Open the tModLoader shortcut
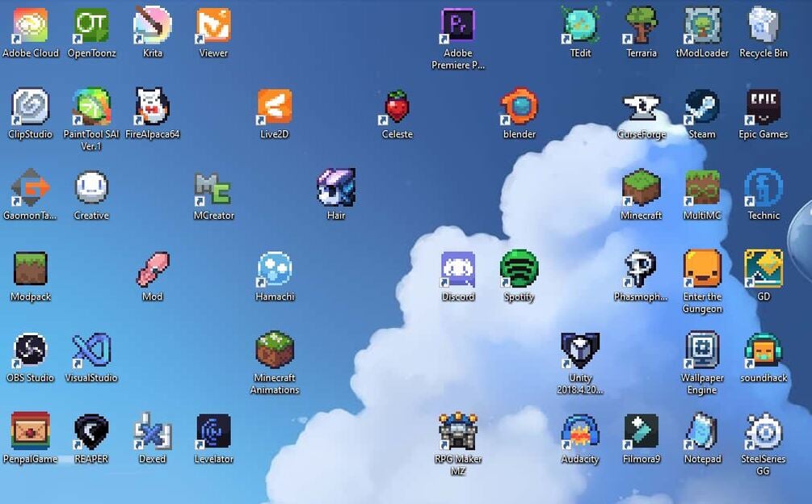The image size is (812, 504). pyautogui.click(x=702, y=25)
